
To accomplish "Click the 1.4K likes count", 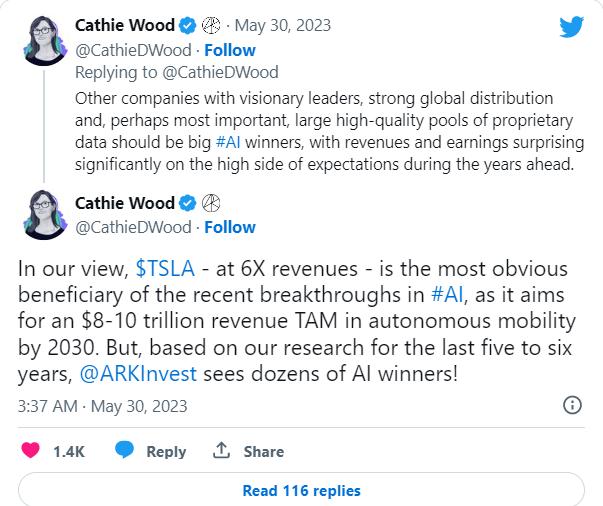I will [x=69, y=451].
